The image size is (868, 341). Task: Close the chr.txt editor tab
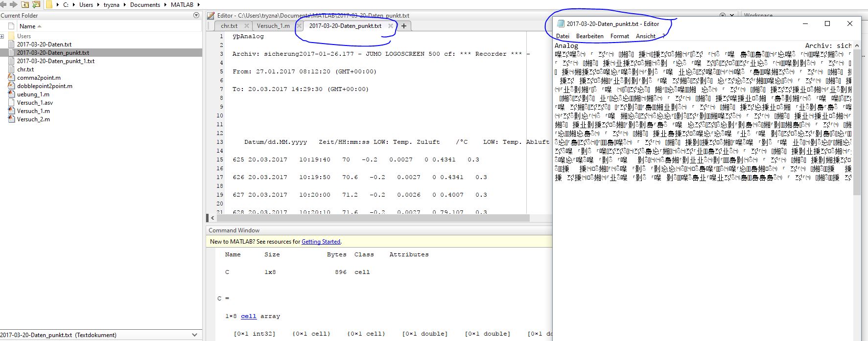[247, 26]
